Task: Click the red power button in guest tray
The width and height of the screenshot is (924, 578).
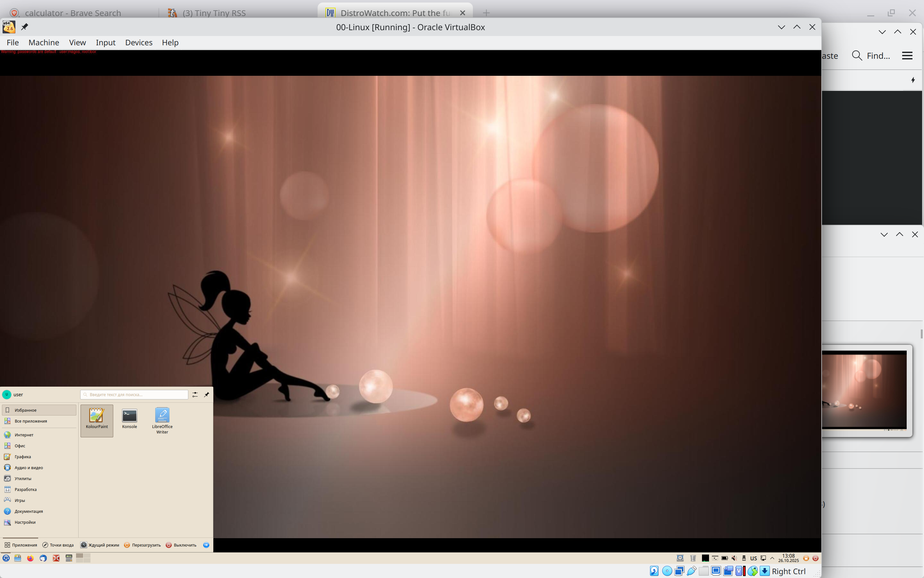Action: tap(816, 558)
